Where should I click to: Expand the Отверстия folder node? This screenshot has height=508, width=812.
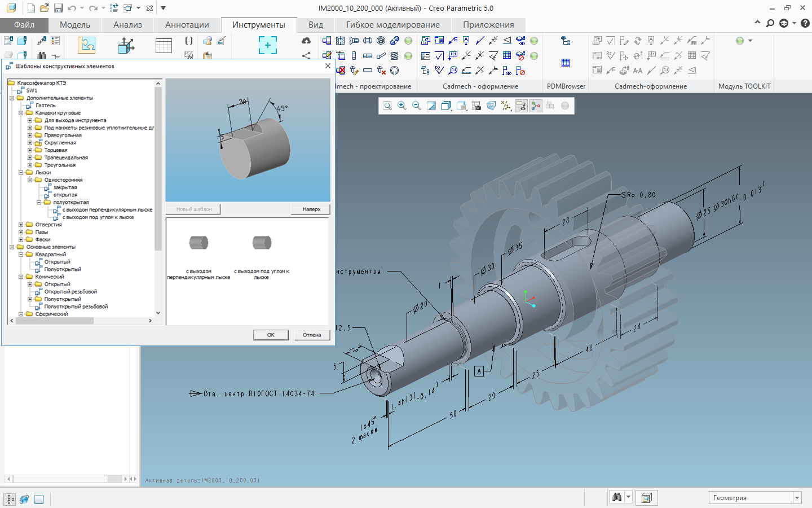pyautogui.click(x=21, y=225)
